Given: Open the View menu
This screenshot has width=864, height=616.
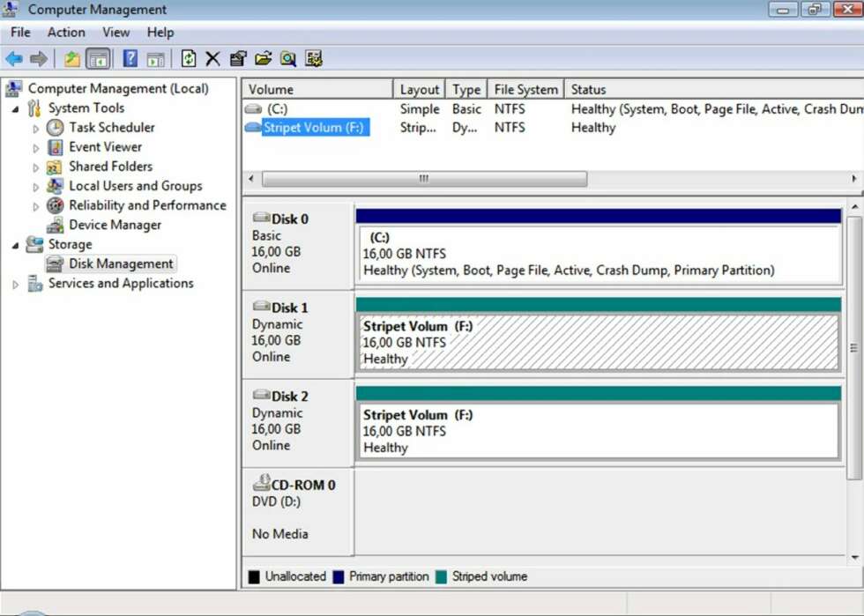Looking at the screenshot, I should click(x=115, y=33).
